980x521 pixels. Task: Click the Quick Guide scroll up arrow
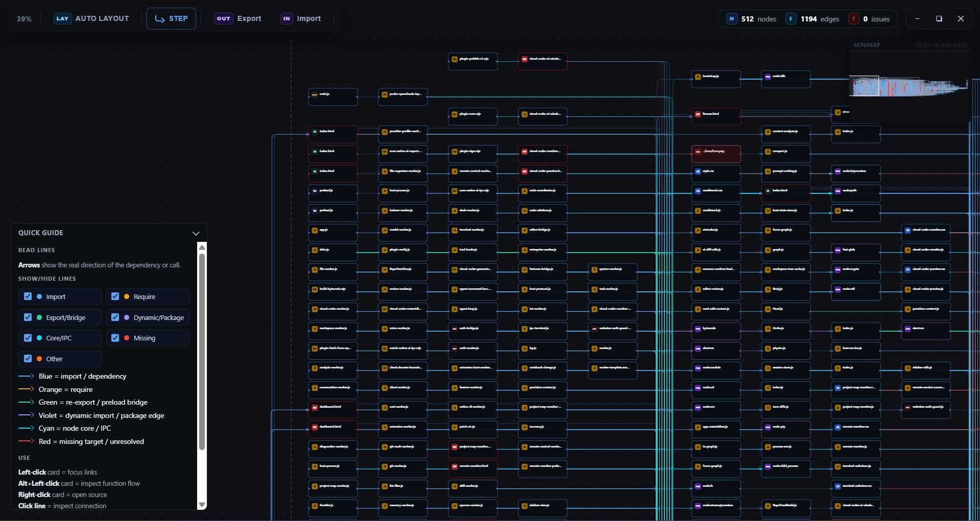point(202,247)
